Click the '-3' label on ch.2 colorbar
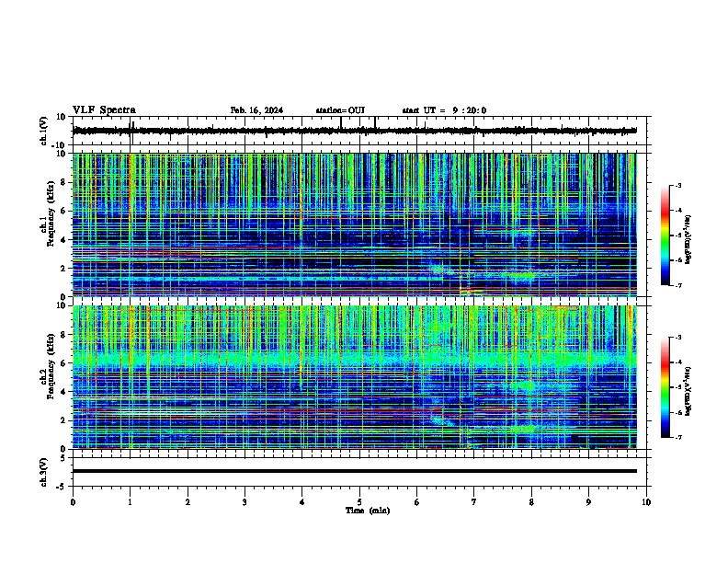The image size is (728, 563). [677, 338]
